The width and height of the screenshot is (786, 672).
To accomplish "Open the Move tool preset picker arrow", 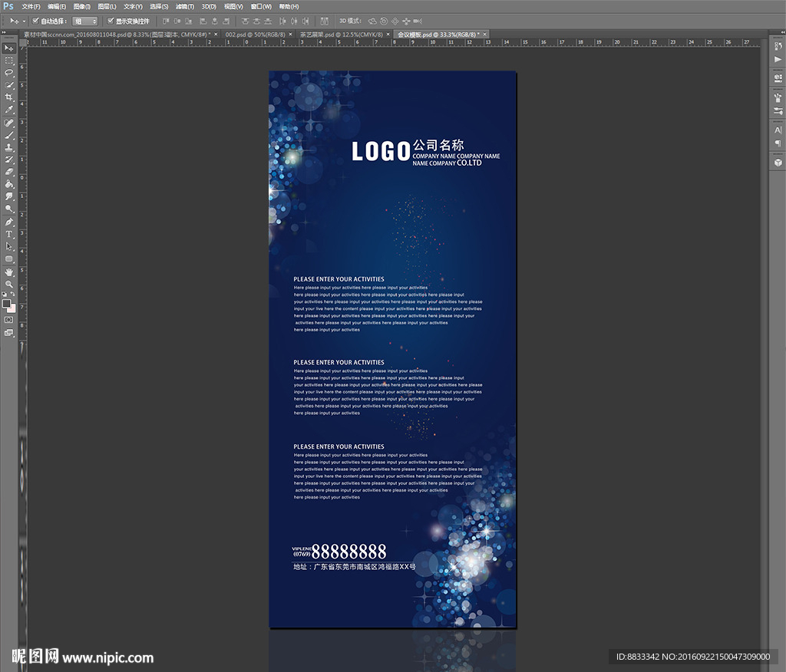I will pos(24,21).
